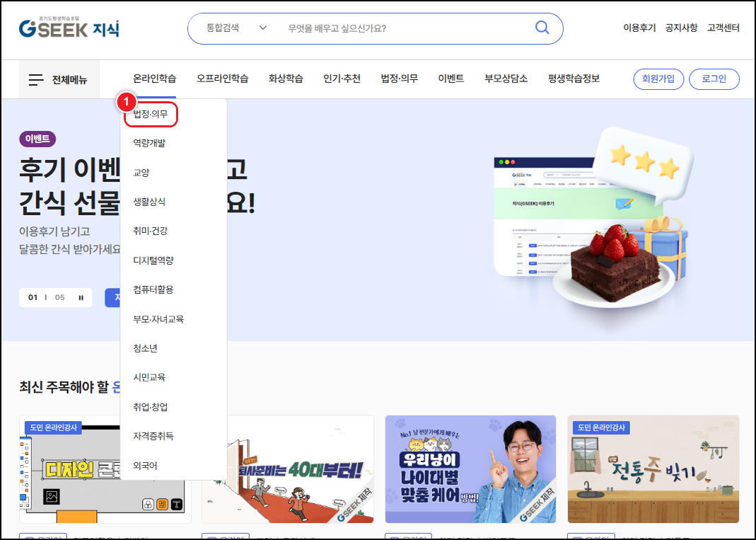Click the 로그인 login button
The height and width of the screenshot is (540, 756).
point(714,79)
